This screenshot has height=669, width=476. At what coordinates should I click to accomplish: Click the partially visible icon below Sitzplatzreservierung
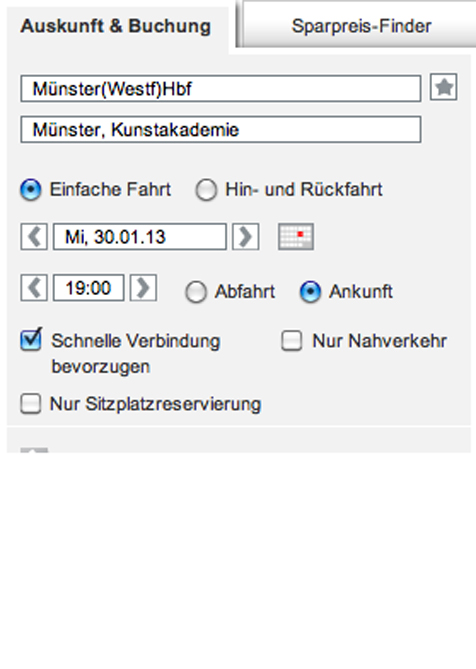34,450
